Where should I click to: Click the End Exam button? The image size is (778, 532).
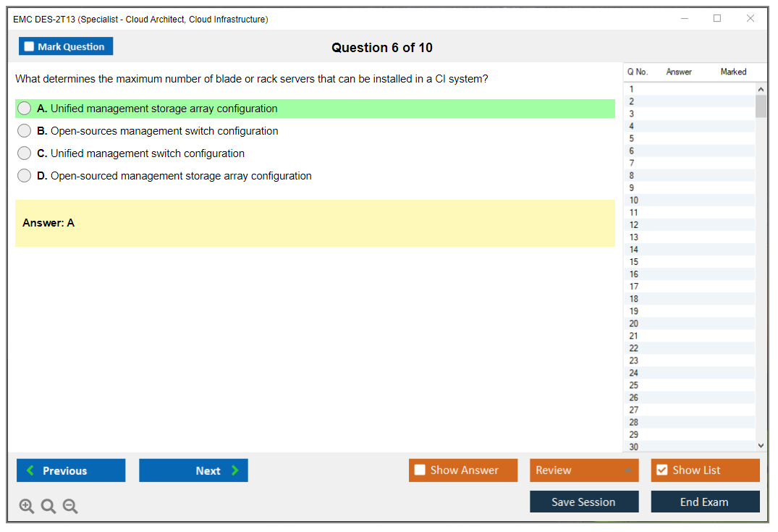(705, 502)
